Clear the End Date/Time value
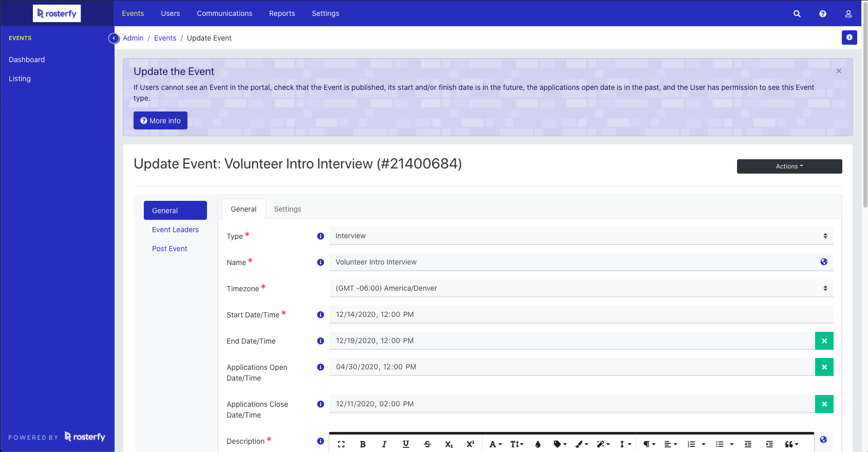This screenshot has width=868, height=452. pos(824,341)
